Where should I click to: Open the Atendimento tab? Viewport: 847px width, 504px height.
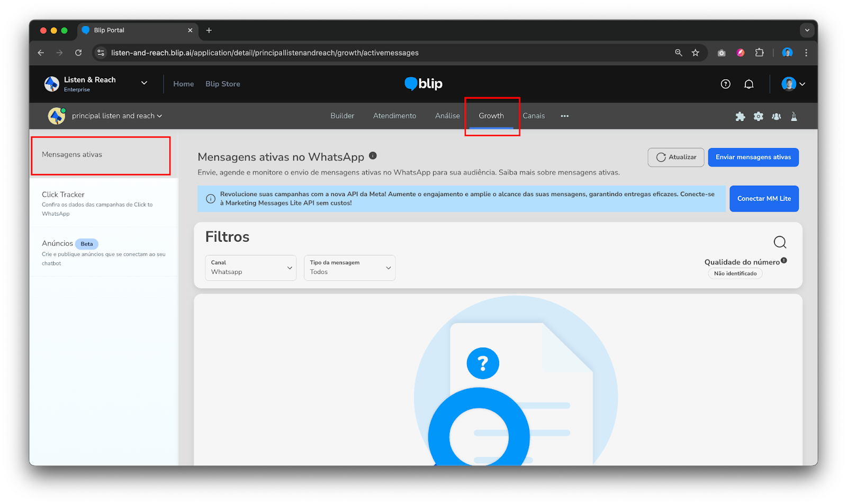point(394,116)
